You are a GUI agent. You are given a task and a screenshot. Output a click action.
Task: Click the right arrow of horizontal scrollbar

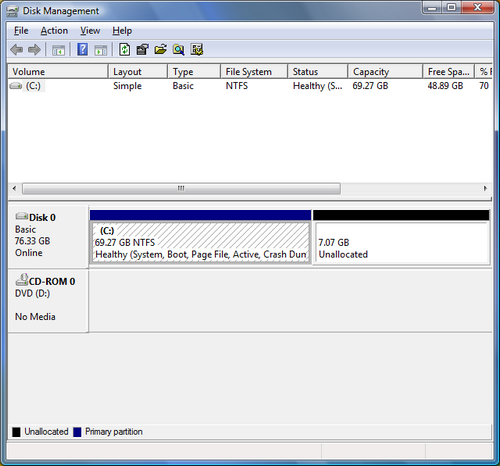click(485, 188)
